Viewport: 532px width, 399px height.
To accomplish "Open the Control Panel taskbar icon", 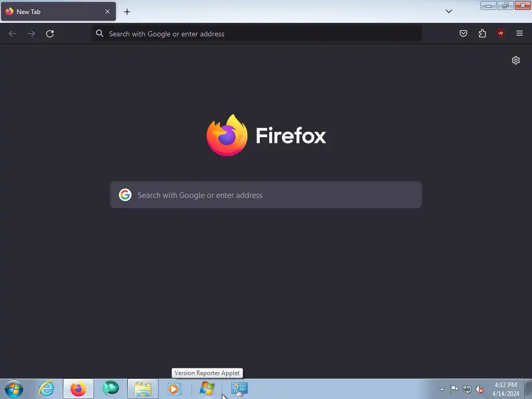I will click(x=239, y=389).
